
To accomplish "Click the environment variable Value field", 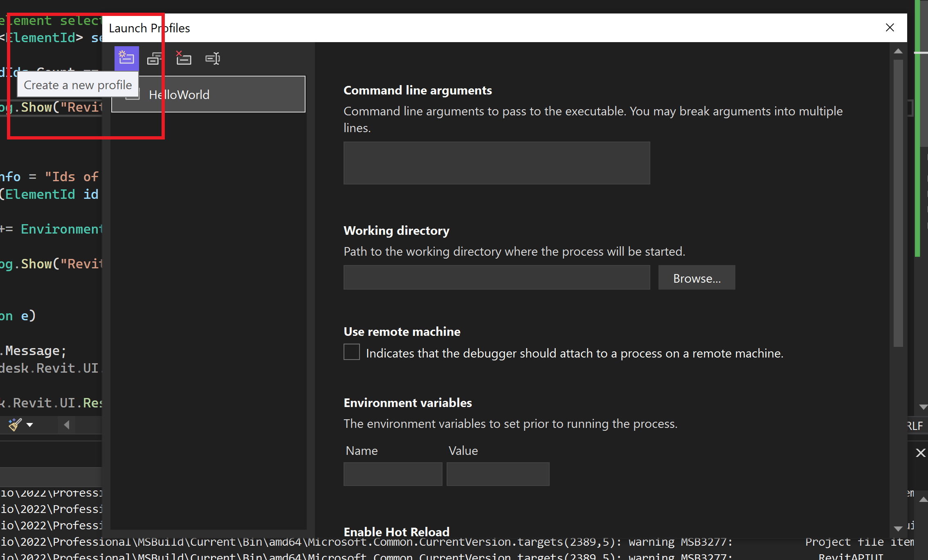I will [498, 474].
